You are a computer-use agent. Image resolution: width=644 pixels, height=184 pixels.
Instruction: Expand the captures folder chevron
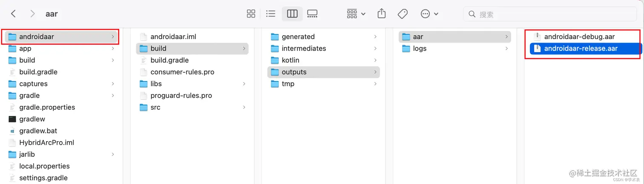pyautogui.click(x=113, y=84)
